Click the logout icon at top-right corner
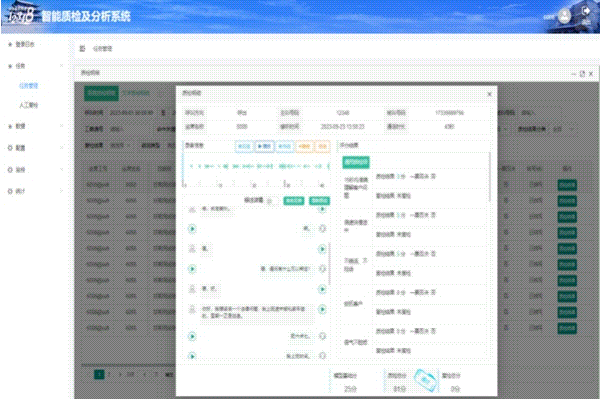600x399 pixels. (586, 11)
